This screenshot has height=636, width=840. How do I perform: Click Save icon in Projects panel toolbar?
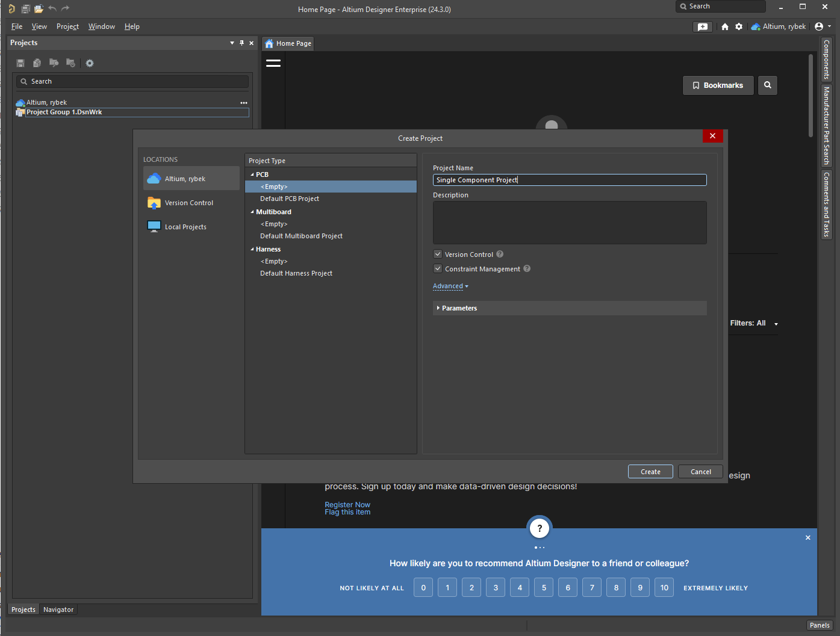pyautogui.click(x=20, y=63)
